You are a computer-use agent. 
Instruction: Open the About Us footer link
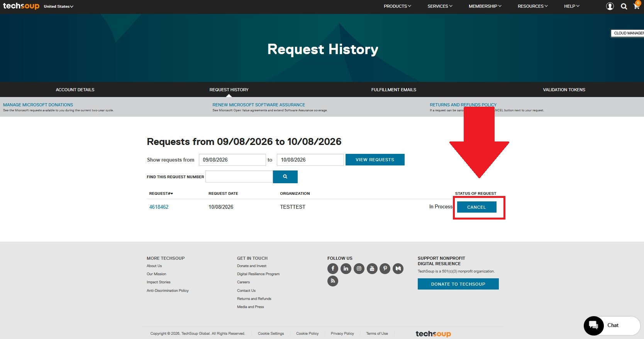[x=154, y=266]
